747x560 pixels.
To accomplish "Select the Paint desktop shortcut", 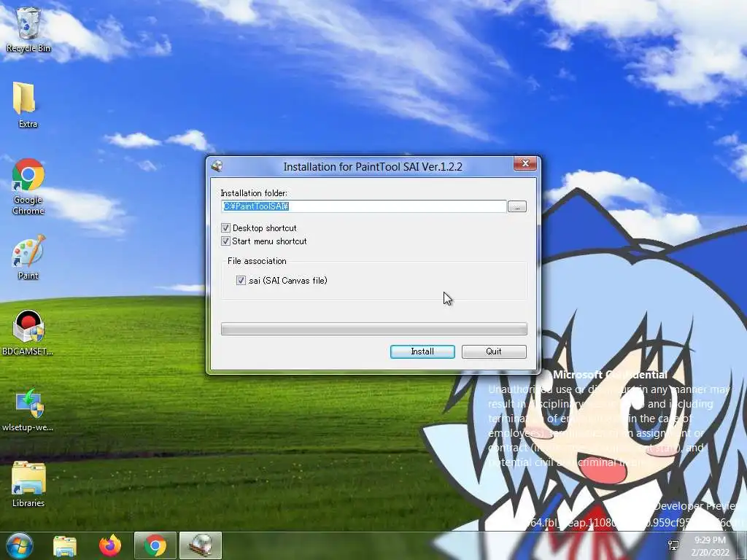I will click(x=28, y=257).
